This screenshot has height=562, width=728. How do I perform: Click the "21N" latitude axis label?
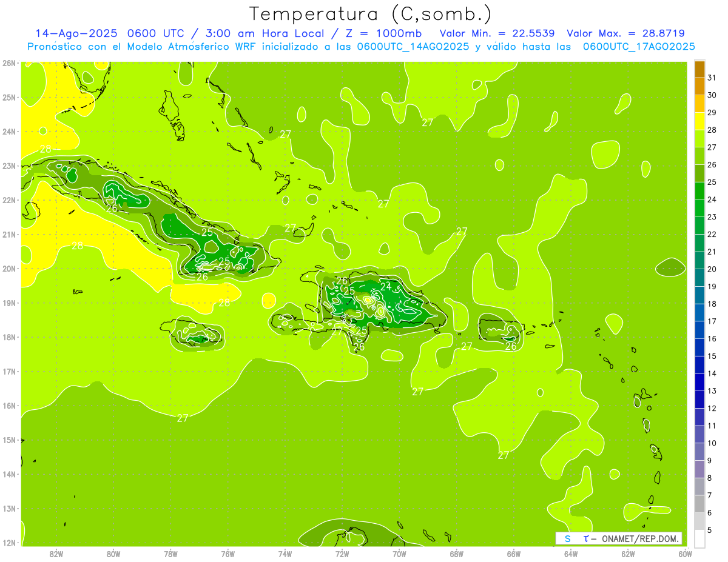tap(9, 234)
